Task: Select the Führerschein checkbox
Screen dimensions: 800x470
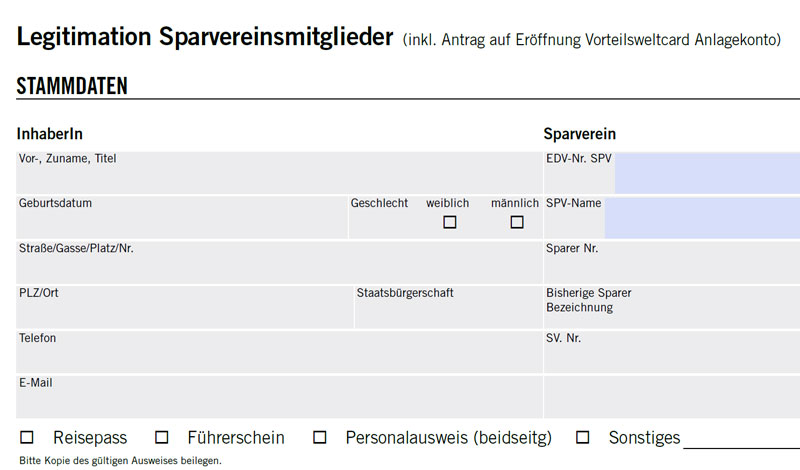Action: coord(162,438)
